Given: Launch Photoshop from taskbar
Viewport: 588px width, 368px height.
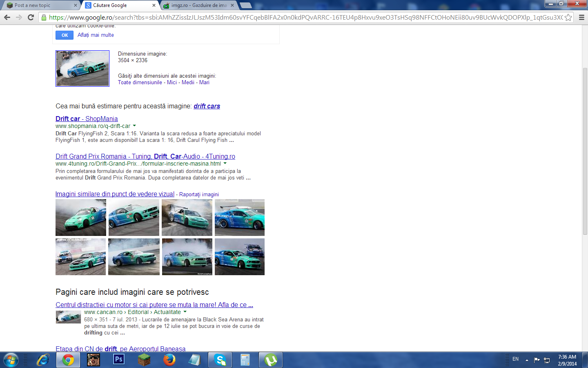Looking at the screenshot, I should coord(119,359).
